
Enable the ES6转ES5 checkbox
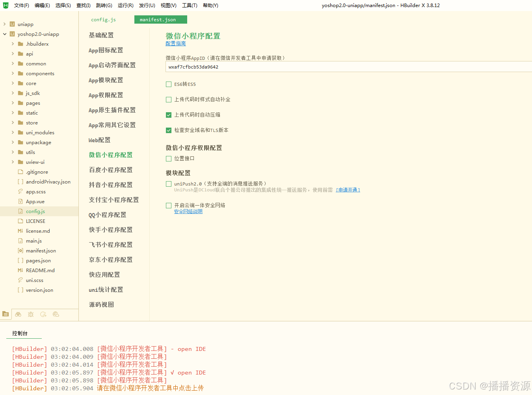click(x=169, y=84)
